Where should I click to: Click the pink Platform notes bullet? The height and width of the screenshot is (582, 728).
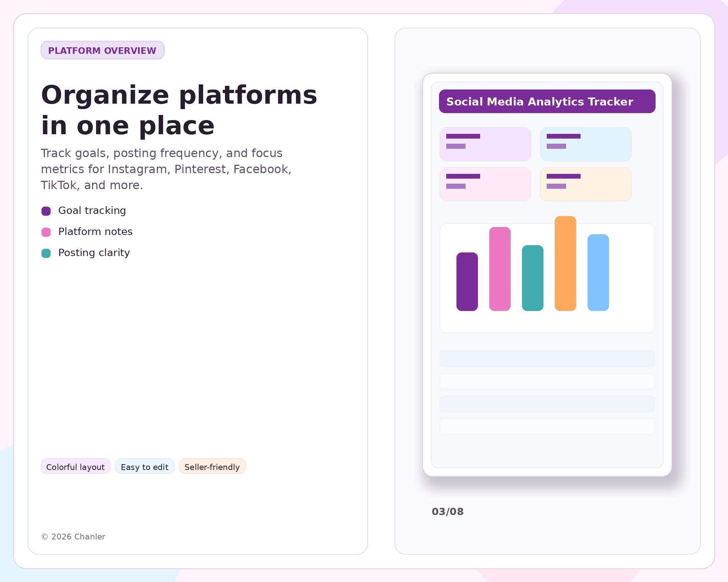[46, 232]
